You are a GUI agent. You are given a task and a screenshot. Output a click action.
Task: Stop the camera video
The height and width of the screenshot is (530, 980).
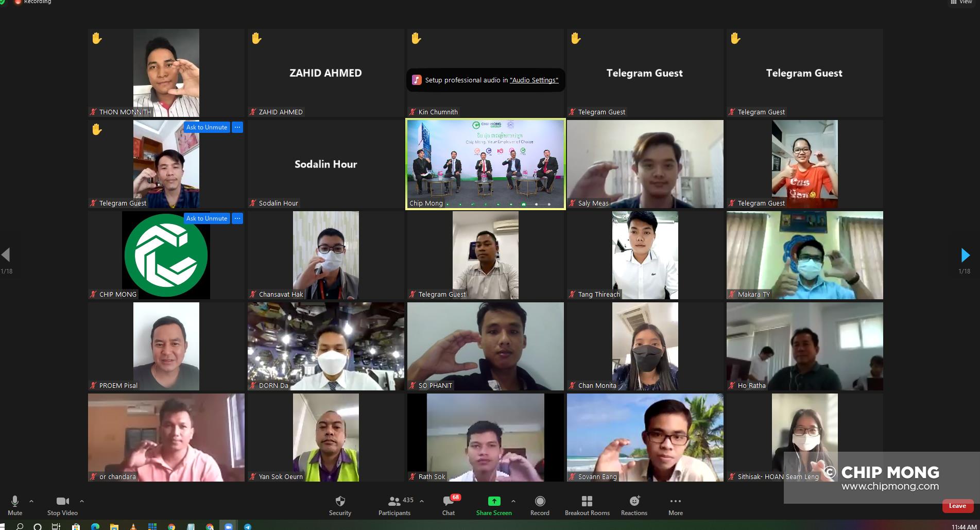(x=62, y=505)
